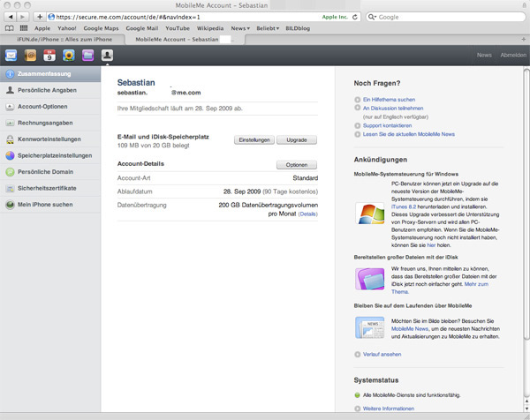The image size is (530, 420).
Task: Show bookmarks library book icon
Action: pyautogui.click(x=10, y=28)
